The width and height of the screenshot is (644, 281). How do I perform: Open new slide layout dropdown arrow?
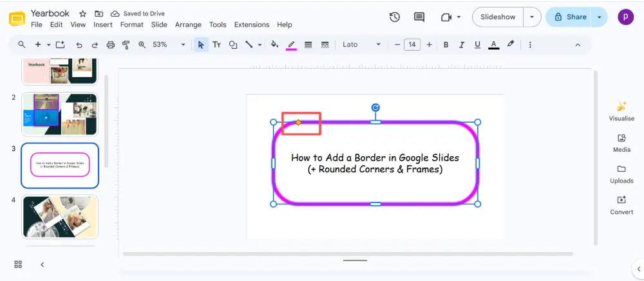48,45
